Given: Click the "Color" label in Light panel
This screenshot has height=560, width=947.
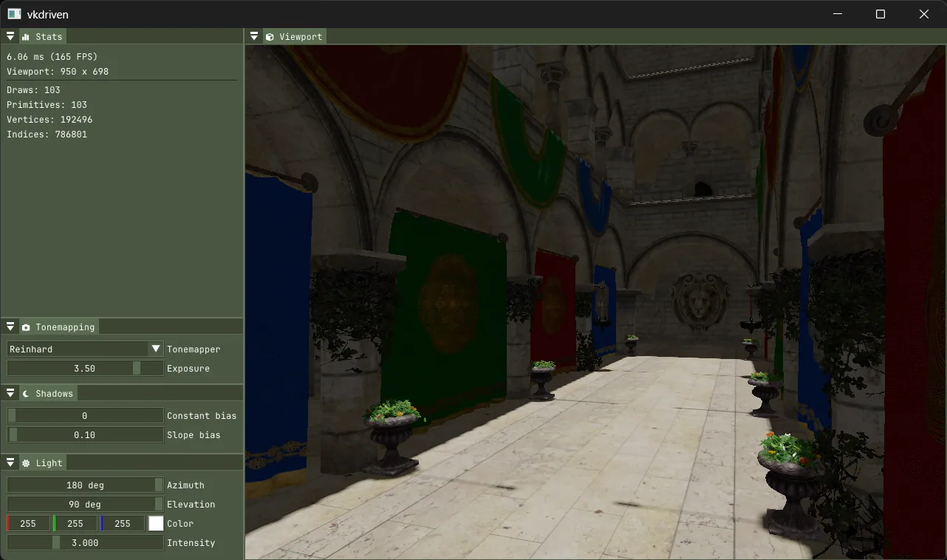Looking at the screenshot, I should pos(180,523).
